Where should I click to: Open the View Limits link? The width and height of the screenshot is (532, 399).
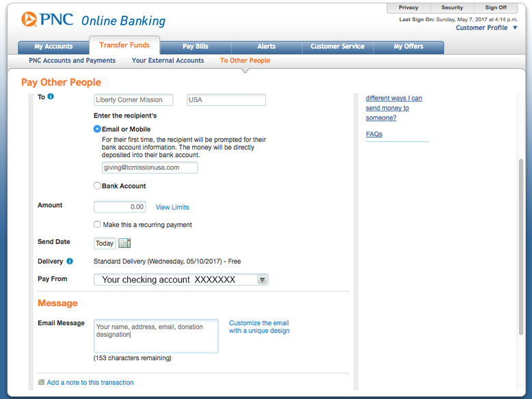(172, 207)
